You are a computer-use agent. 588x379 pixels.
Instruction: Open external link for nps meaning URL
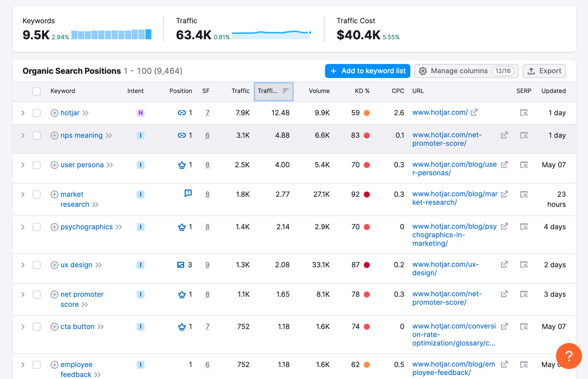click(x=505, y=135)
